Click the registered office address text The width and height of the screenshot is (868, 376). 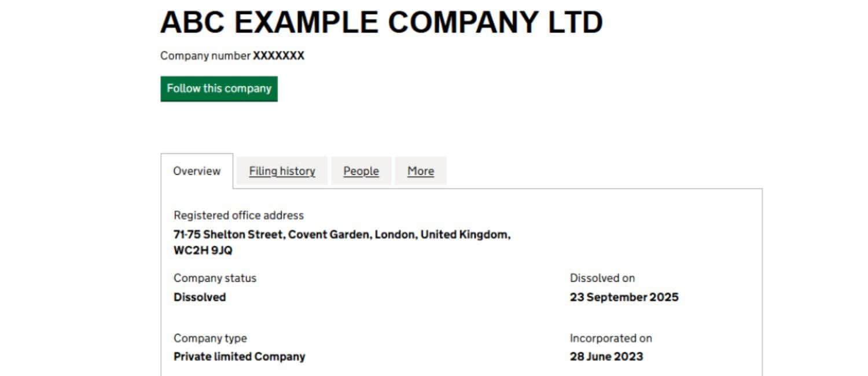coord(238,215)
